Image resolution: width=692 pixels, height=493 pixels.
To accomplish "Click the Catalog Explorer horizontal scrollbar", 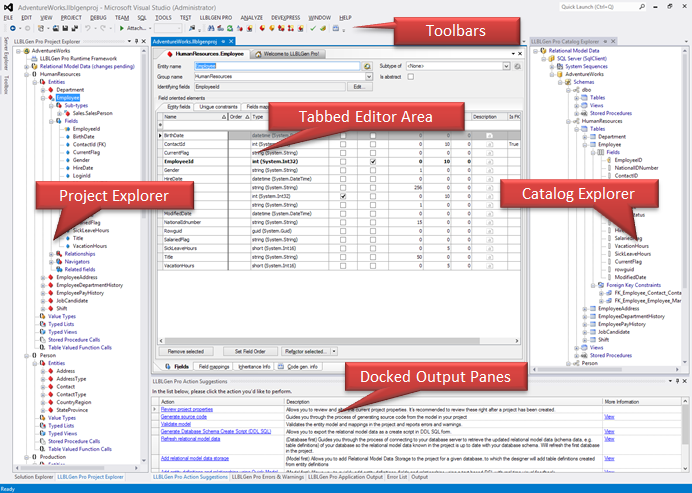I will [606, 369].
